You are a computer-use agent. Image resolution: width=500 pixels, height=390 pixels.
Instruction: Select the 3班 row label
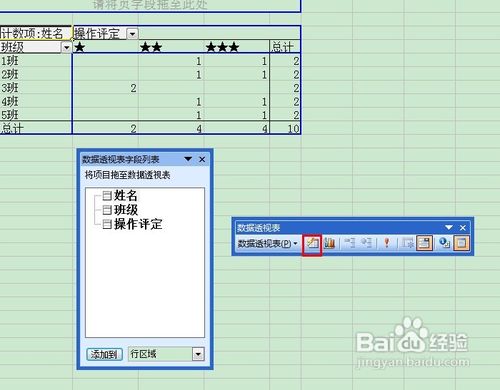[36, 88]
